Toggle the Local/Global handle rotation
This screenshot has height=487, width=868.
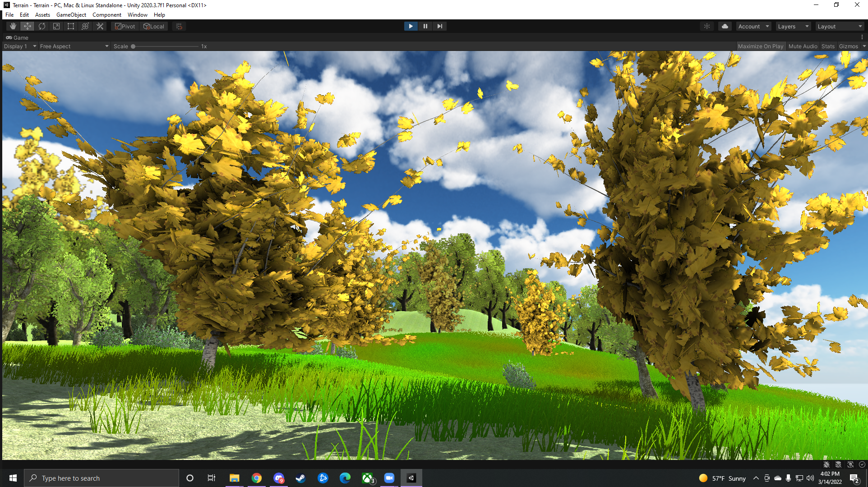point(154,26)
